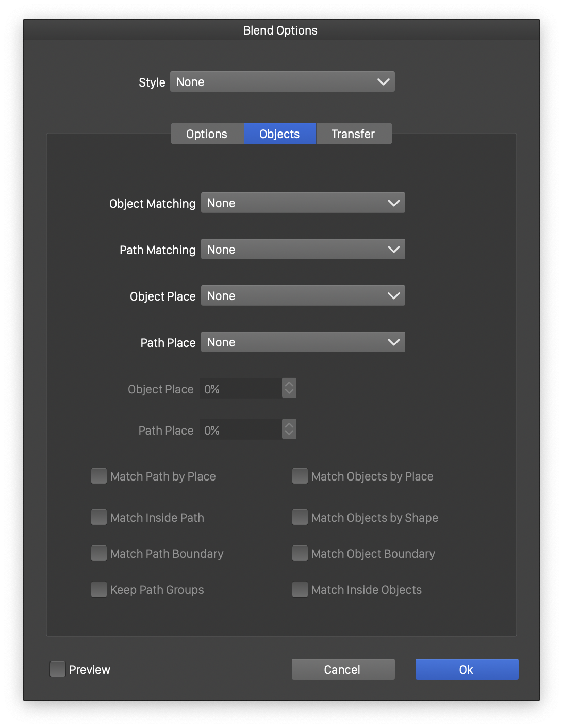563x728 pixels.
Task: Expand the Object Matching dropdown
Action: click(x=303, y=203)
